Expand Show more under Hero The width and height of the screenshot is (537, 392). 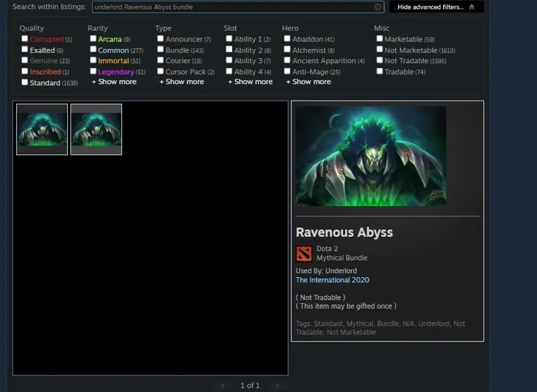point(309,82)
